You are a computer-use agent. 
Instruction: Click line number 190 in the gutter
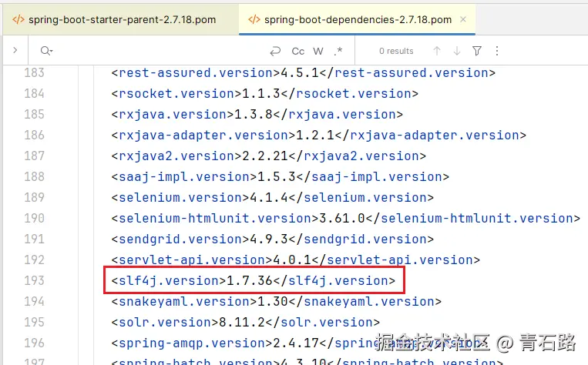(x=34, y=218)
